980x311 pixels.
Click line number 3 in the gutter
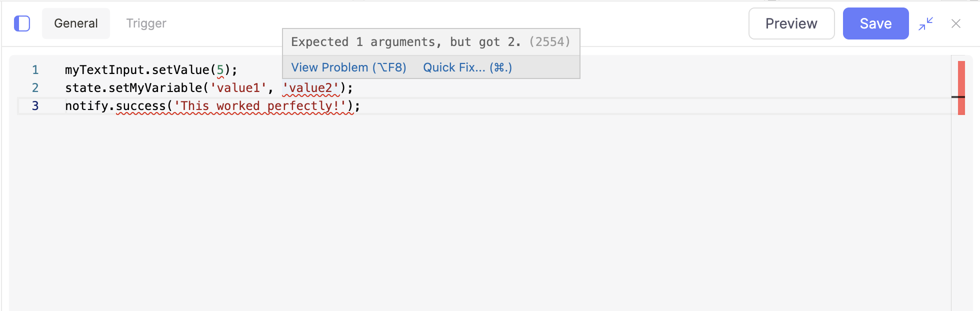pos(35,106)
